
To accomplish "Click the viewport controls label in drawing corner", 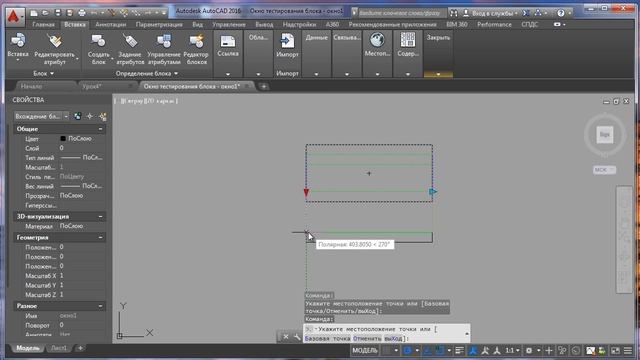I will pyautogui.click(x=146, y=101).
